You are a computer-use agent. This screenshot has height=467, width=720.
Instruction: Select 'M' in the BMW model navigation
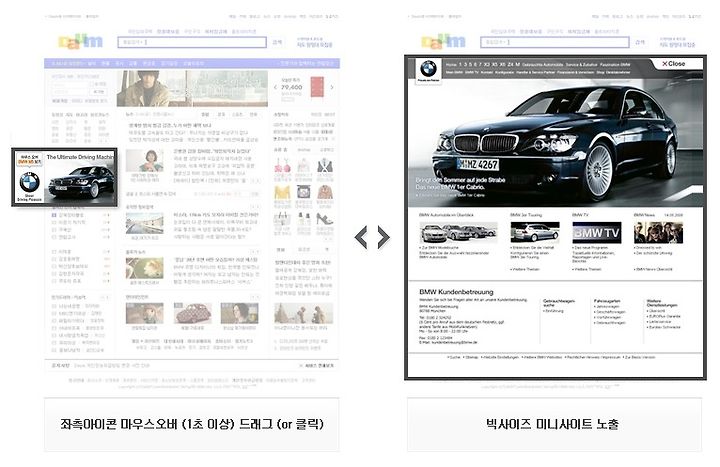coord(518,65)
